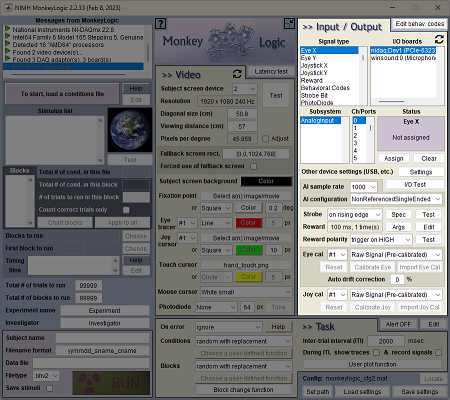Click the Subject name input field
450x400 pixels.
102,338
